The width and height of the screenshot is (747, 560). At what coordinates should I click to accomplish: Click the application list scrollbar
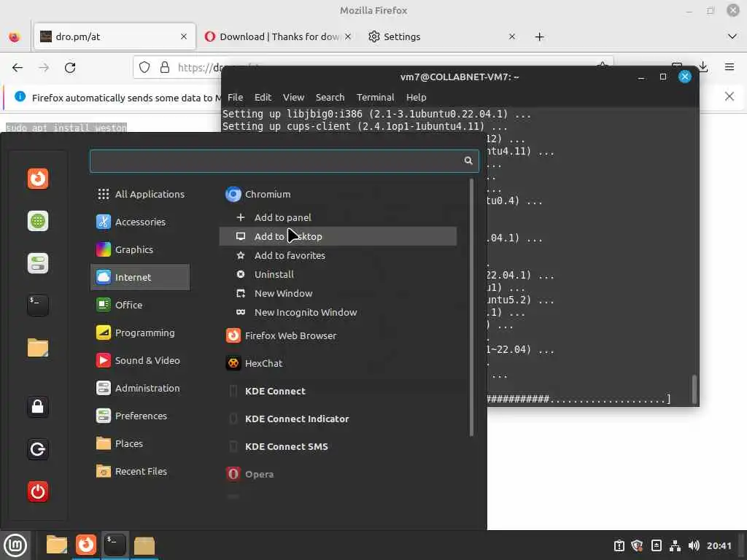coord(472,307)
